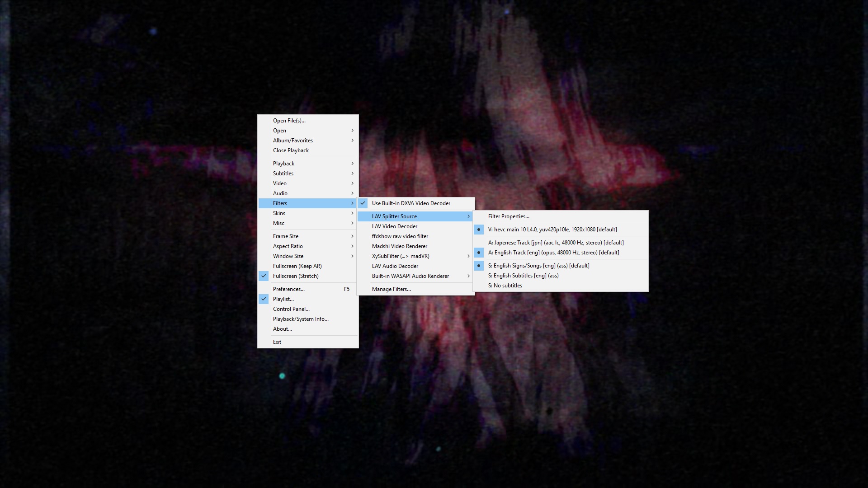Click Open File(s)... menu item

pos(289,121)
